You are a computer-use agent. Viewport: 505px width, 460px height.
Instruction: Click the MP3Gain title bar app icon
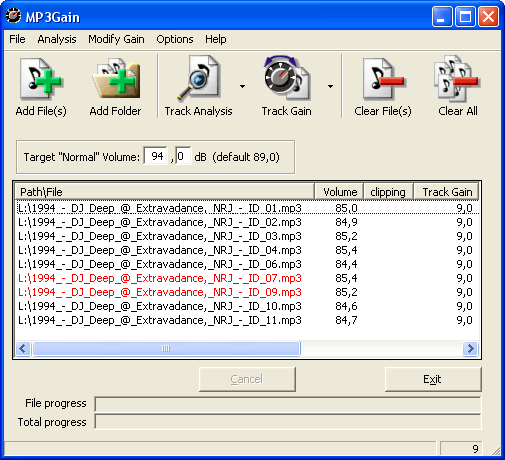click(14, 16)
